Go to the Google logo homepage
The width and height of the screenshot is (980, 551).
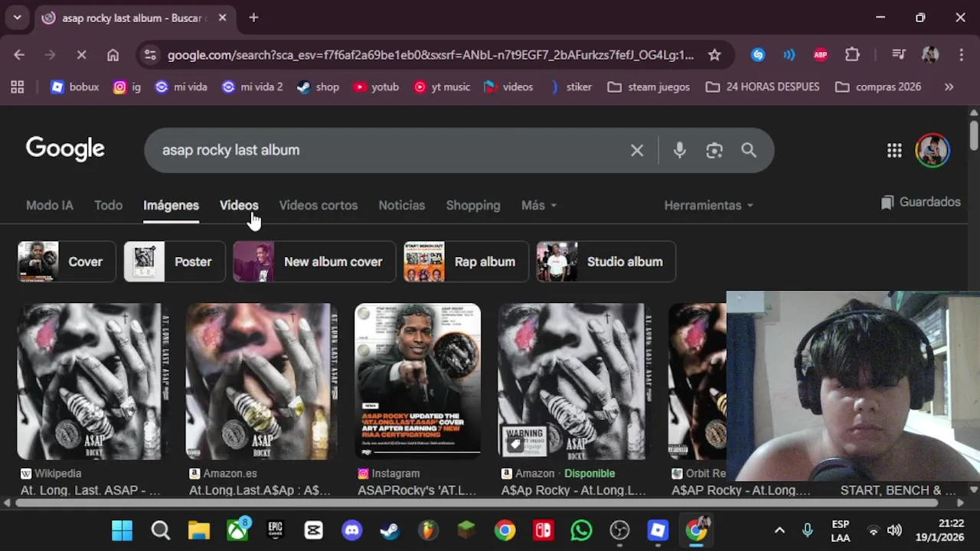[x=65, y=149]
